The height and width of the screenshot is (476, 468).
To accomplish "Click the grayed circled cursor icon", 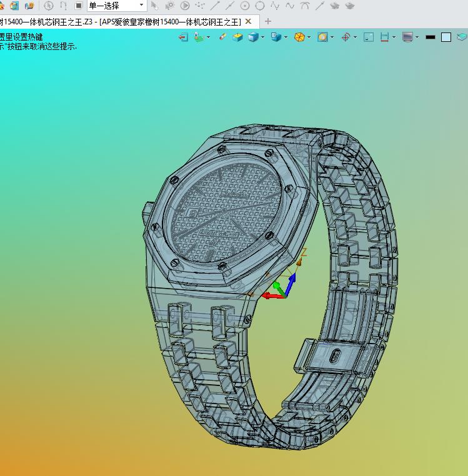I will click(49, 6).
